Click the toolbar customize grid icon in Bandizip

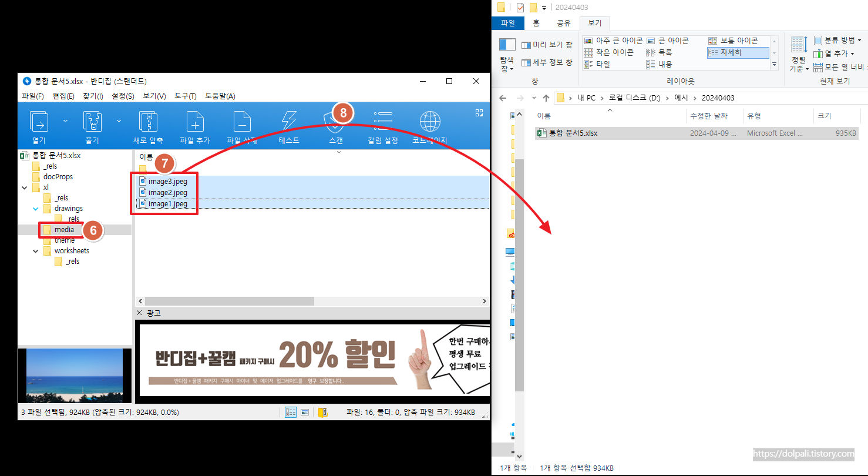479,112
